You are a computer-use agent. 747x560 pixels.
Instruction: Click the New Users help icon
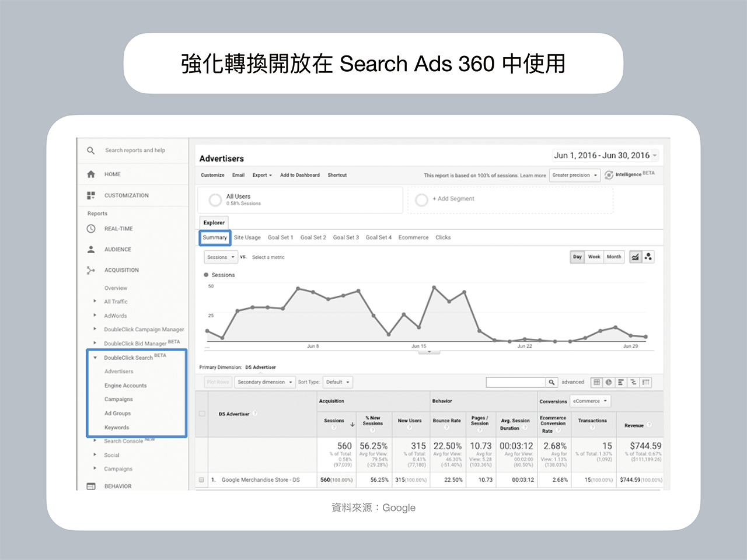(x=410, y=428)
